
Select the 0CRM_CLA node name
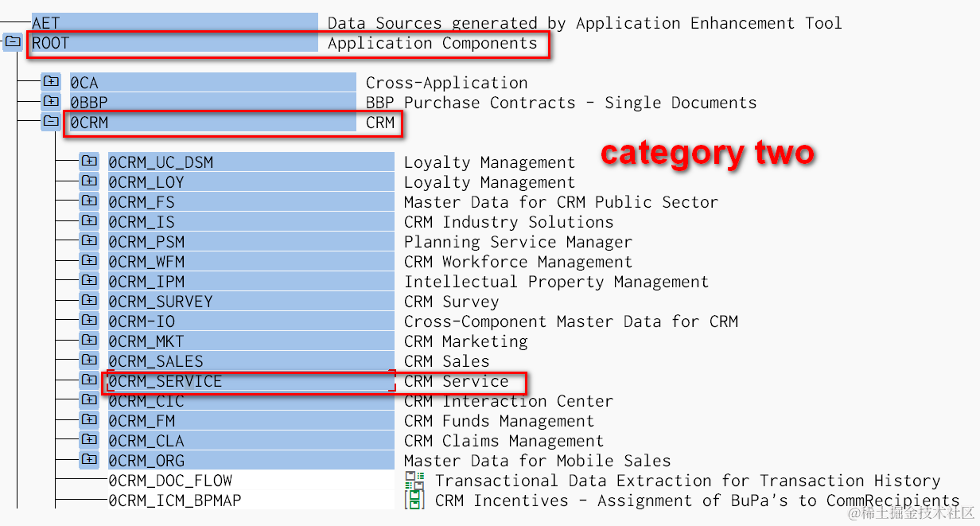[x=146, y=441]
